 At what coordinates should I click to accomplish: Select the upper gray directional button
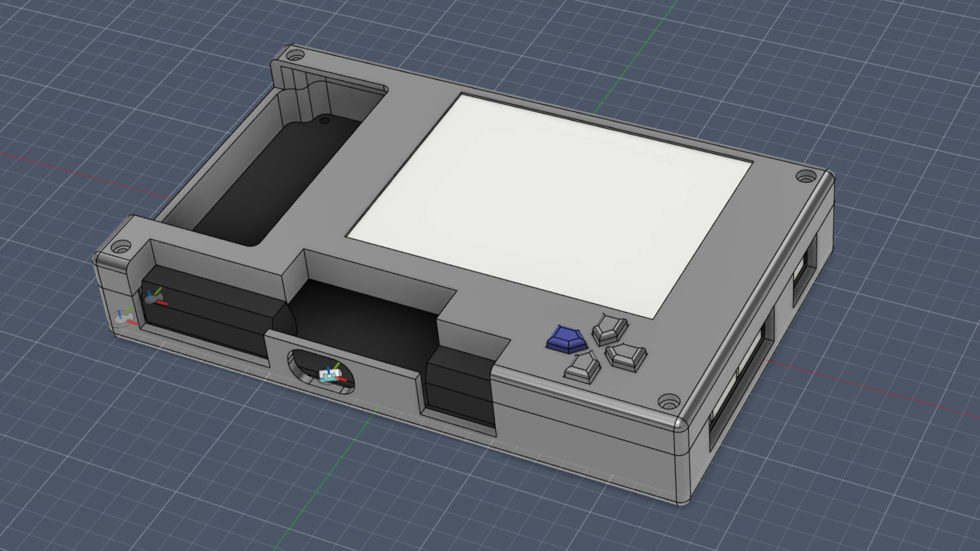tap(609, 329)
